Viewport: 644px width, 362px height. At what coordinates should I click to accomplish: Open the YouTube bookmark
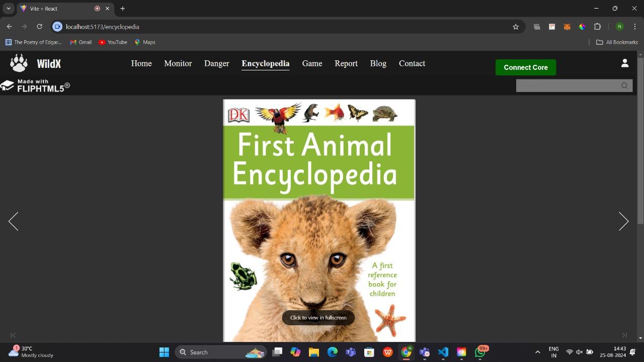[113, 42]
